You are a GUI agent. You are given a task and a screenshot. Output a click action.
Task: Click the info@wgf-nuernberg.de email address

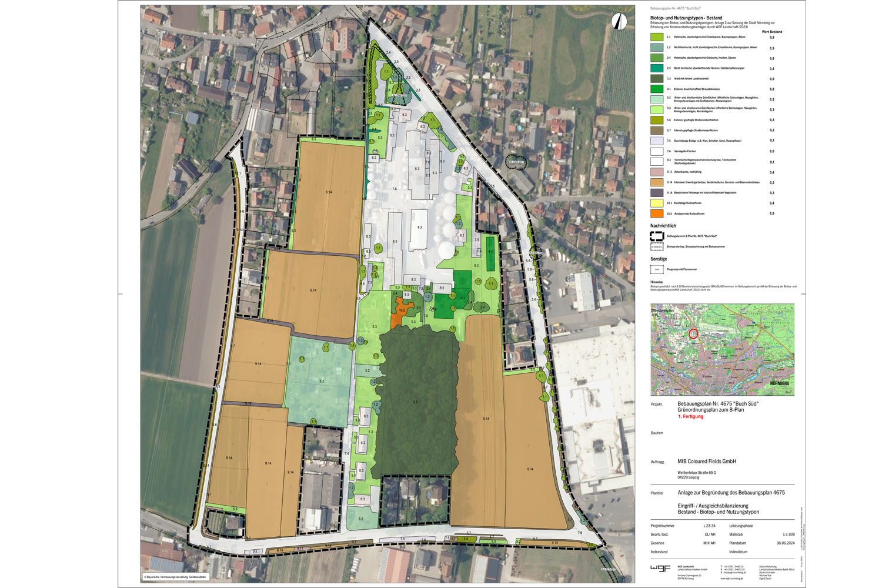point(734,572)
